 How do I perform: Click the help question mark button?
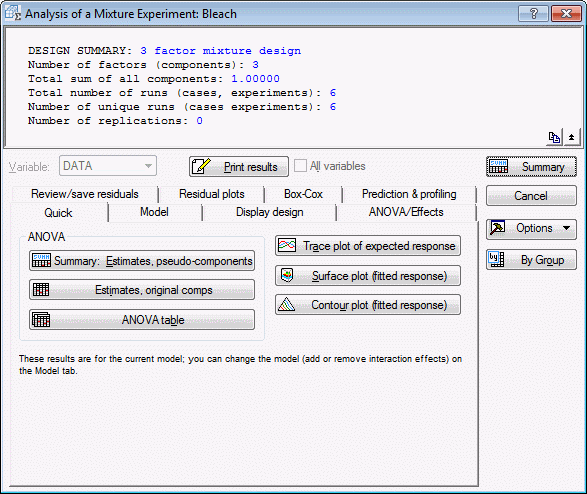[533, 14]
